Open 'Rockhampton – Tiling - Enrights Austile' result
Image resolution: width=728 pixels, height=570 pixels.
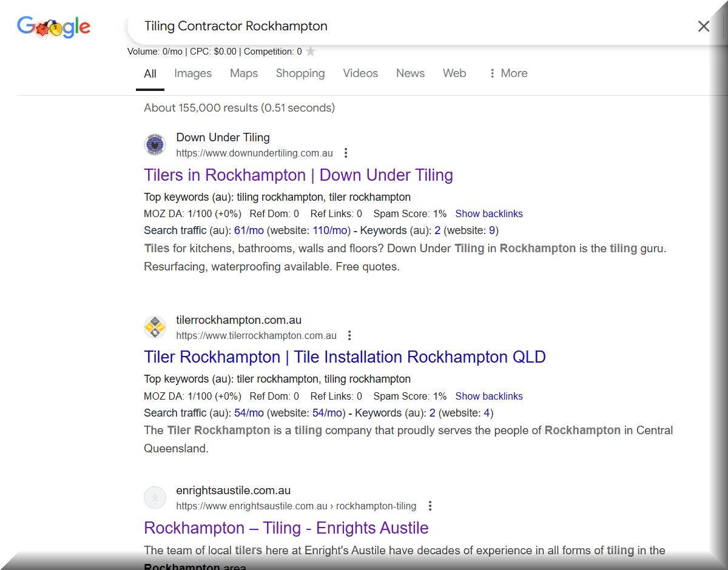pos(286,528)
